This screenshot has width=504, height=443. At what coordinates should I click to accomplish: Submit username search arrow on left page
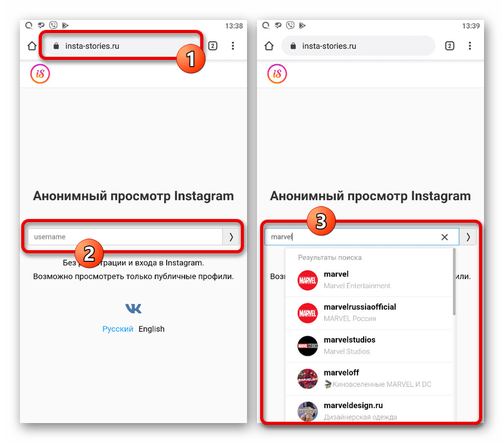(231, 237)
